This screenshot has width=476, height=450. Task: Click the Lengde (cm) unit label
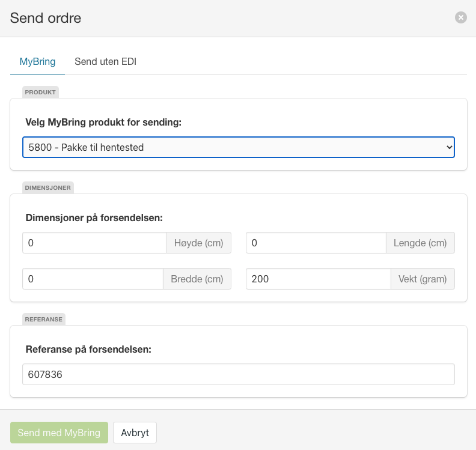tap(420, 243)
